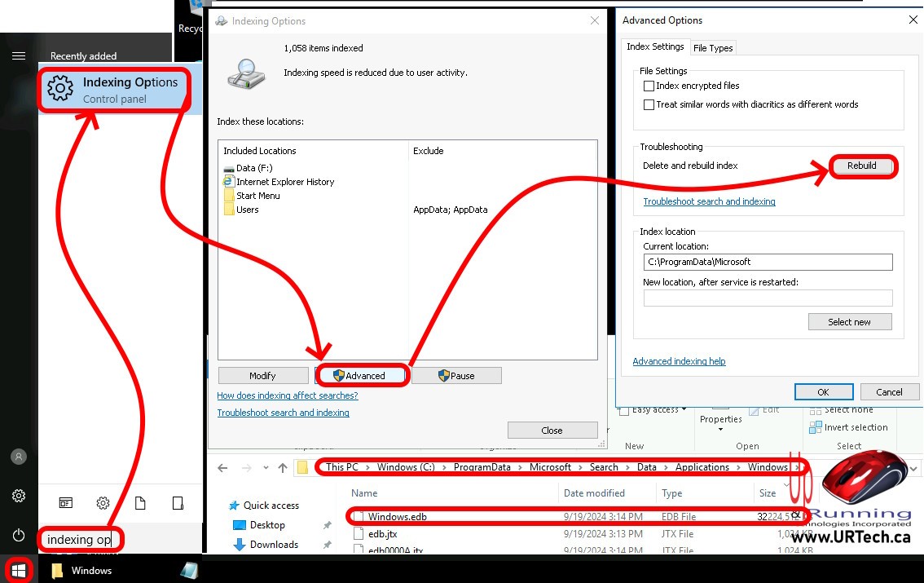The height and width of the screenshot is (583, 924).
Task: Click the Rebuild button
Action: click(x=861, y=166)
